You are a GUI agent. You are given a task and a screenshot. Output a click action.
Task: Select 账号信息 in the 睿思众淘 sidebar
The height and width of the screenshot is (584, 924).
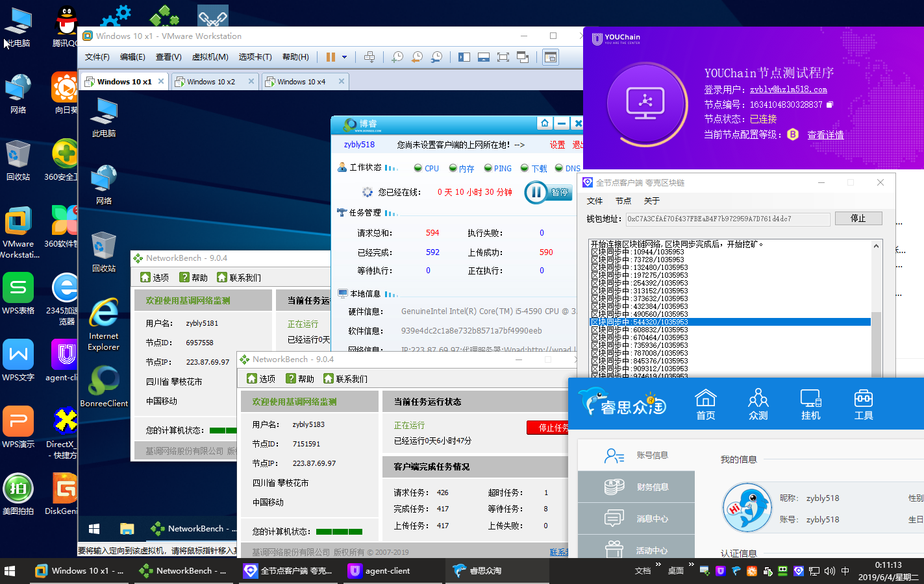click(636, 456)
